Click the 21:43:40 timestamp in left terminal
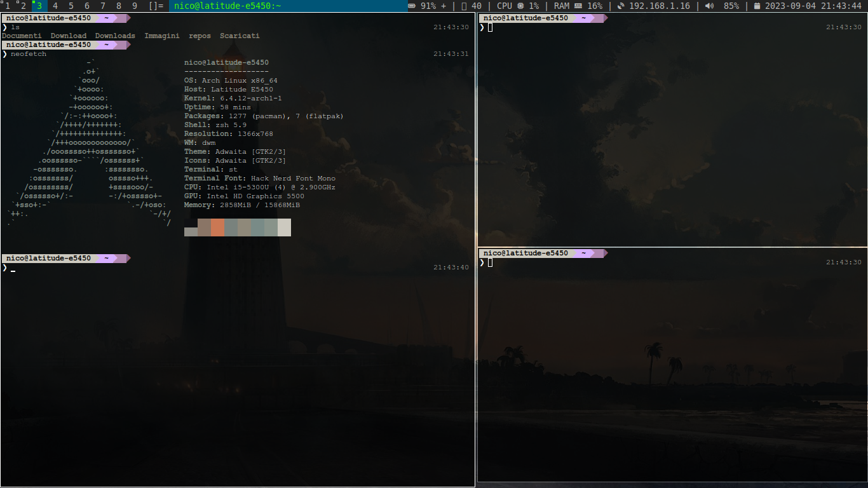Viewport: 868px width, 488px height. (451, 268)
